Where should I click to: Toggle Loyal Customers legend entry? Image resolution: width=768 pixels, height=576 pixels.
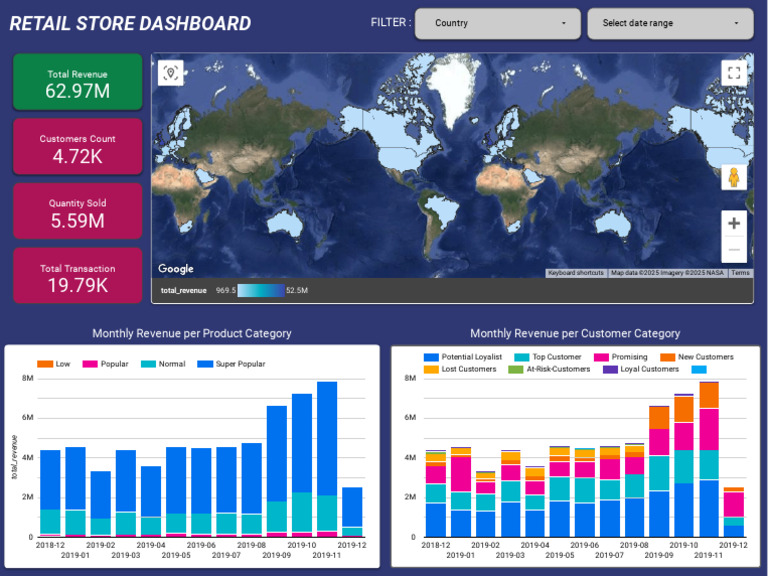pos(641,369)
